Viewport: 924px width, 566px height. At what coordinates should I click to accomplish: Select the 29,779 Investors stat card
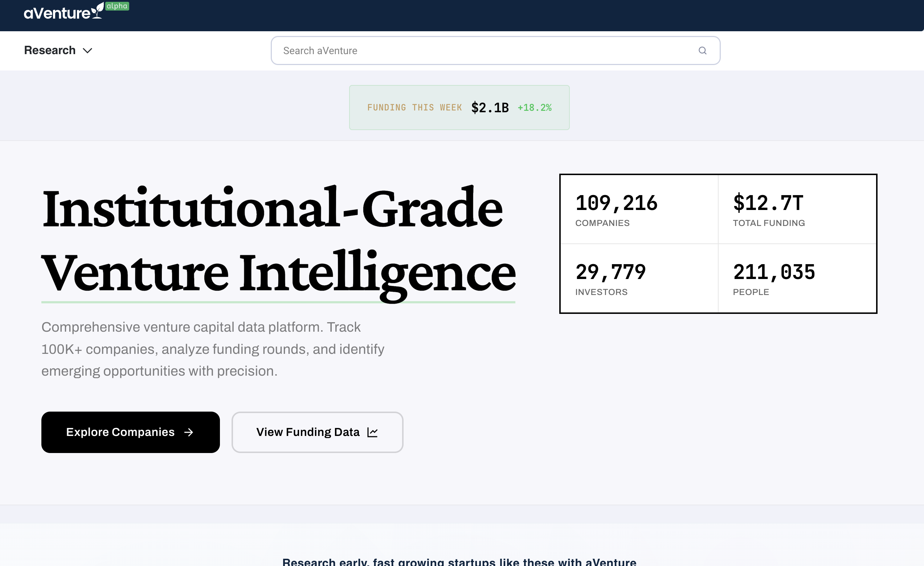(639, 279)
